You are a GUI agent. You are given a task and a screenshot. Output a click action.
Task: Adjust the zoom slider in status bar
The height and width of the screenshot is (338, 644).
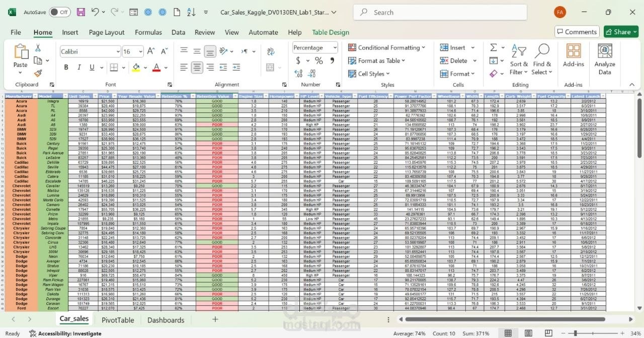tap(575, 333)
